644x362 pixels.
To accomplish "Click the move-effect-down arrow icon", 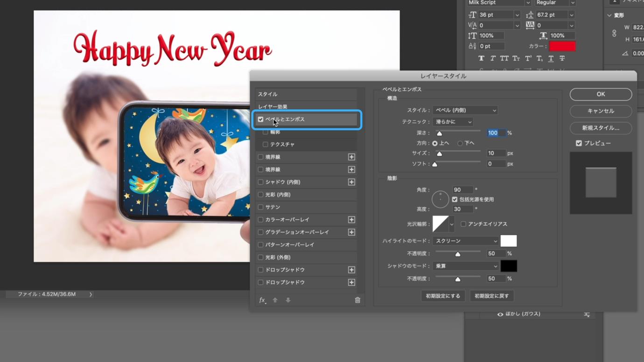I will click(x=288, y=300).
